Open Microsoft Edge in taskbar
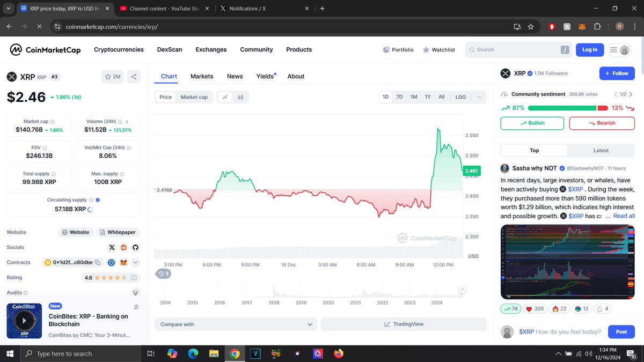This screenshot has width=644, height=362. click(x=193, y=353)
